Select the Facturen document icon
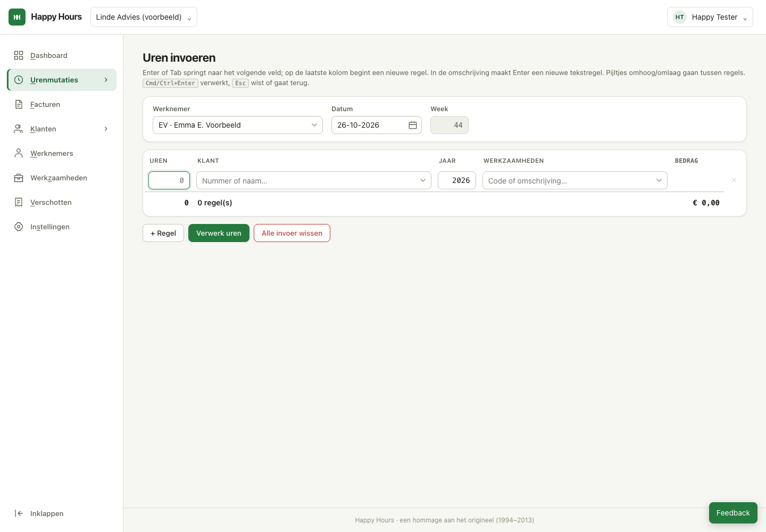766x532 pixels. [19, 104]
